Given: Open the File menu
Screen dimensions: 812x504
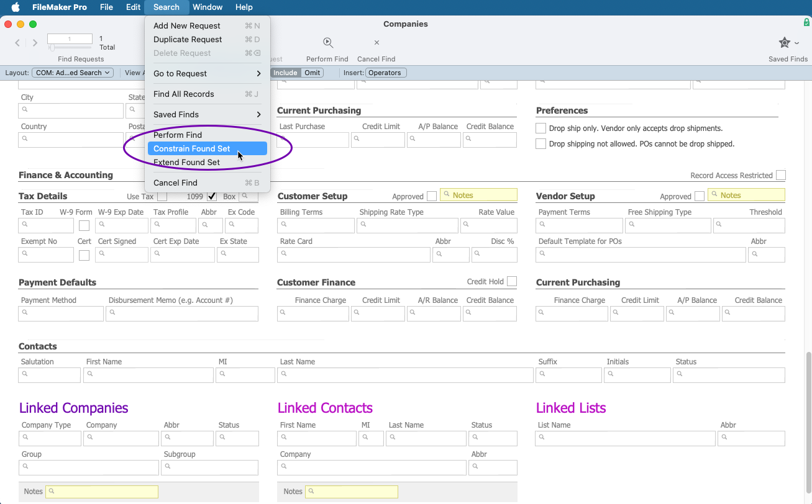Looking at the screenshot, I should click(x=106, y=7).
